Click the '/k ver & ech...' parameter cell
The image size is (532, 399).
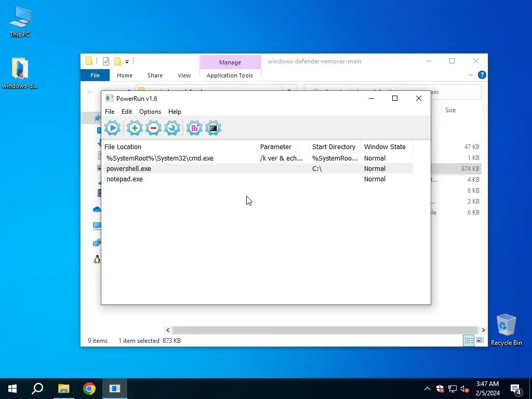pyautogui.click(x=281, y=158)
